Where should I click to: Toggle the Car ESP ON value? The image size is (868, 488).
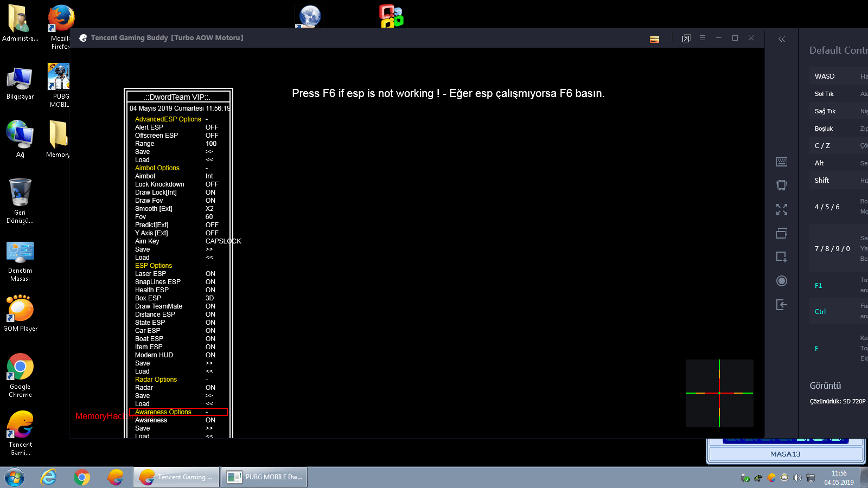tap(210, 331)
